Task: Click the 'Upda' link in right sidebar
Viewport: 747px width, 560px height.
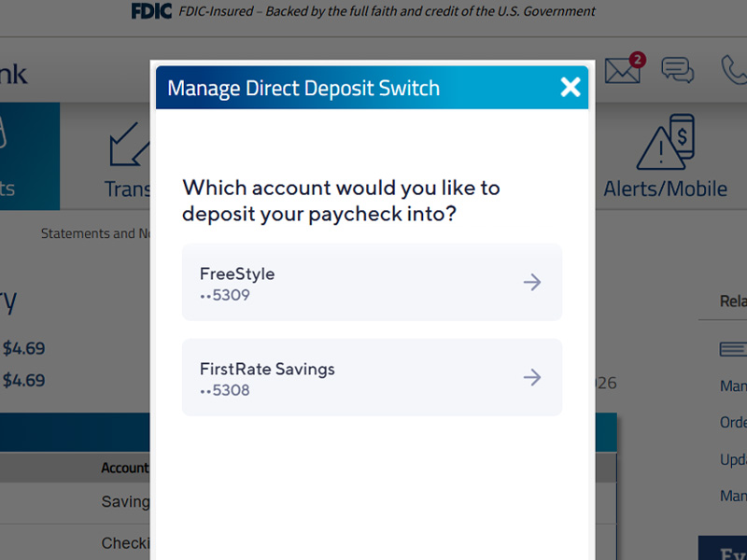Action: 733,459
